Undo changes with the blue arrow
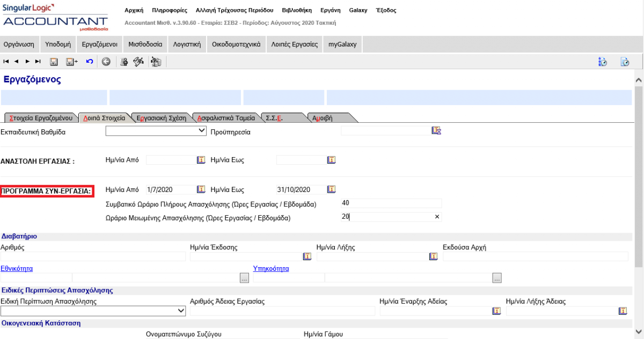 [90, 62]
